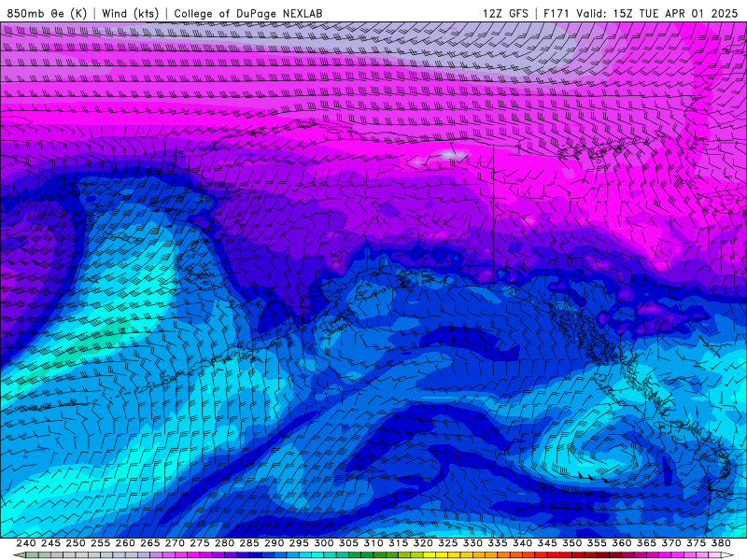Screen dimensions: 747x560
Task: Click the 300 value on the color scale
Action: [x=324, y=543]
